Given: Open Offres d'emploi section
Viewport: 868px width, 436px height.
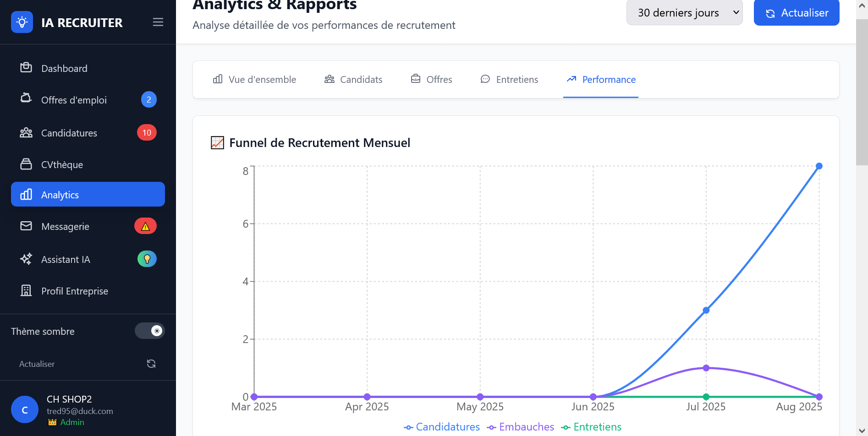Looking at the screenshot, I should 88,100.
